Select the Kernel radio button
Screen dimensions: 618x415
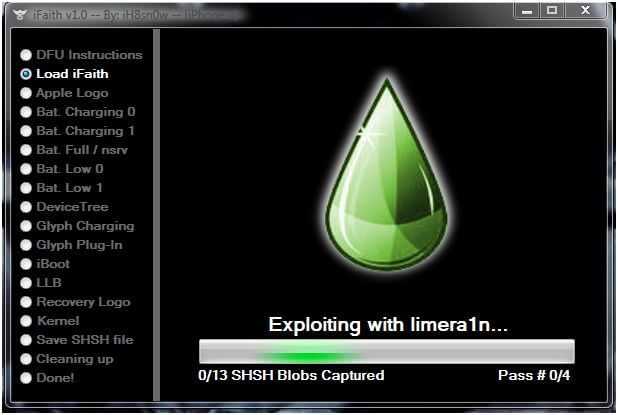(x=26, y=321)
